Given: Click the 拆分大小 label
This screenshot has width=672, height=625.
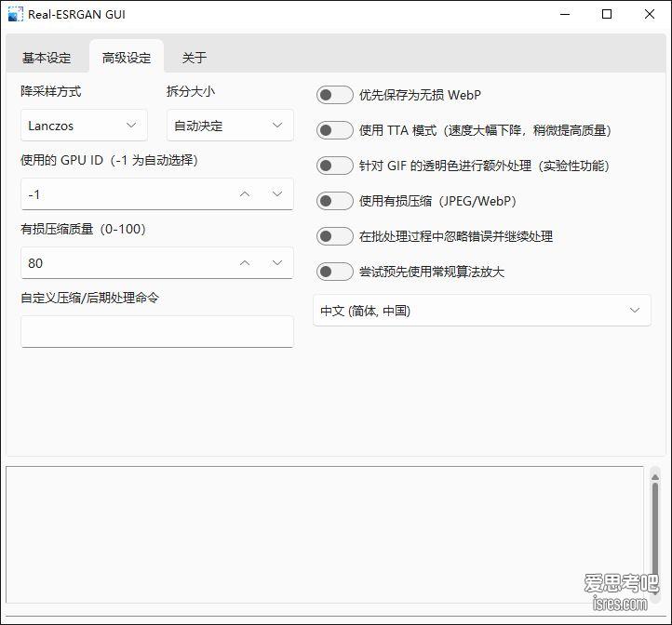Looking at the screenshot, I should 191,91.
